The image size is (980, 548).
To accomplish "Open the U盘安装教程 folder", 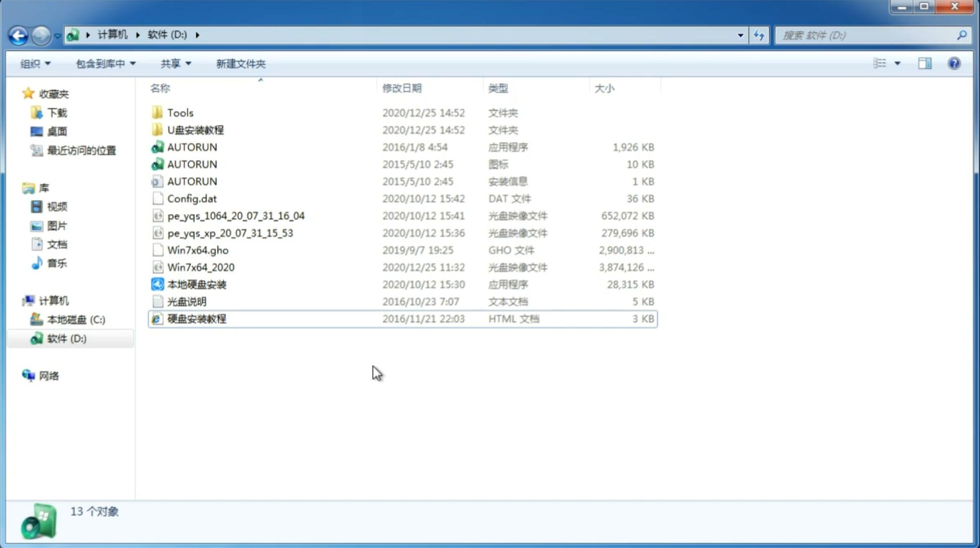I will 196,129.
